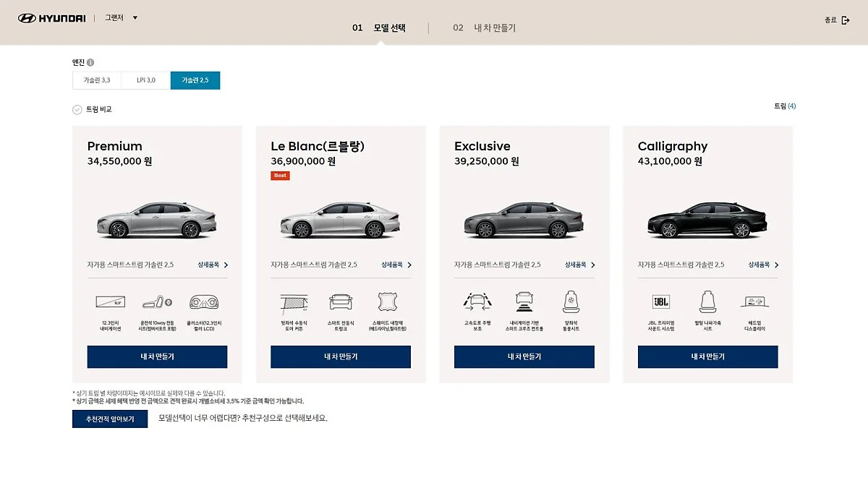868x488 pixels.
Task: Click the Premium trim title
Action: pyautogui.click(x=115, y=146)
